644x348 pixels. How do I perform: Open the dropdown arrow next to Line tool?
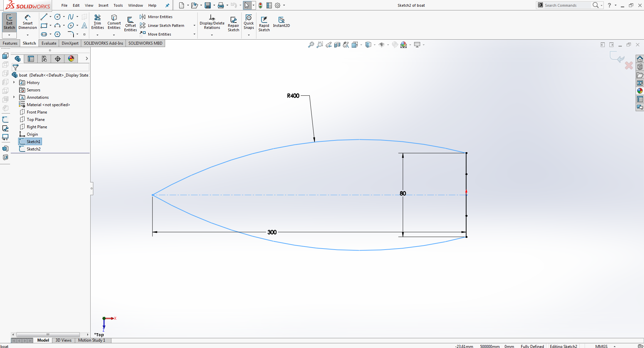click(51, 17)
